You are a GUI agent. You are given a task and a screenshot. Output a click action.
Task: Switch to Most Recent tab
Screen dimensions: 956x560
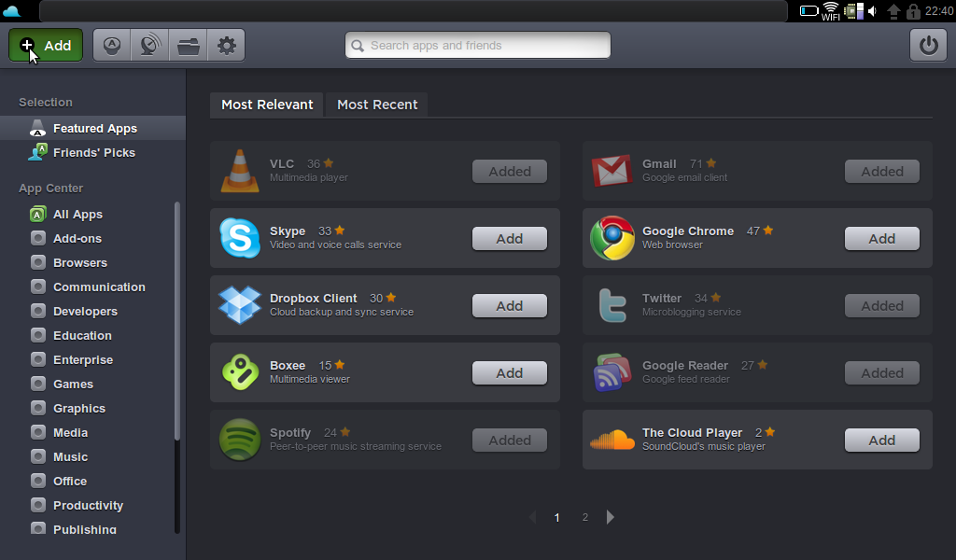click(x=377, y=105)
